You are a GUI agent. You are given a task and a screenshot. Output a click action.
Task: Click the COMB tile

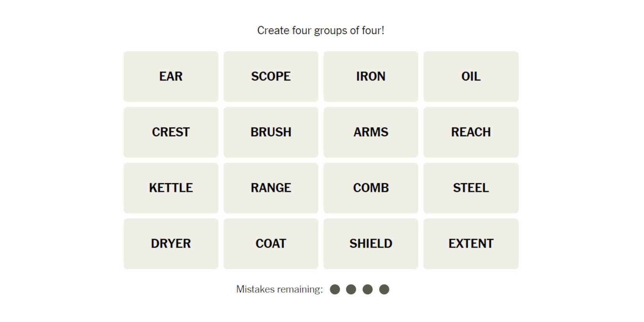(x=370, y=188)
